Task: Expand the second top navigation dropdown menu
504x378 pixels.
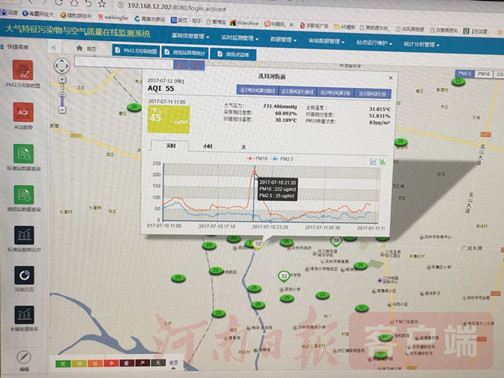Action: click(x=239, y=38)
